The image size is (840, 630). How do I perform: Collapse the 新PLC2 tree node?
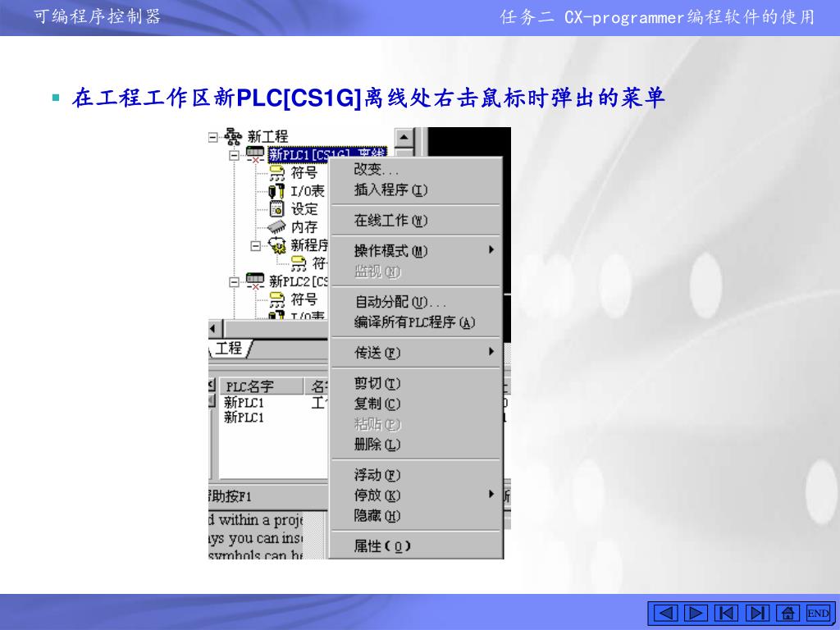click(x=234, y=282)
